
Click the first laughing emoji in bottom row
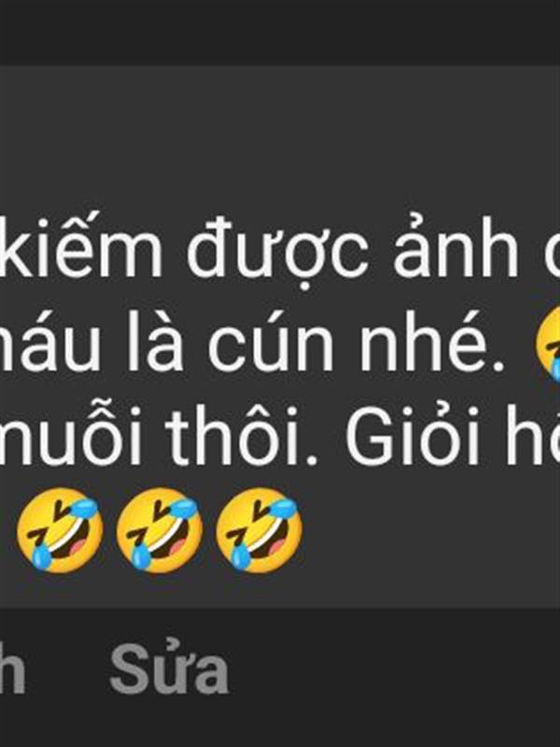coord(60,529)
